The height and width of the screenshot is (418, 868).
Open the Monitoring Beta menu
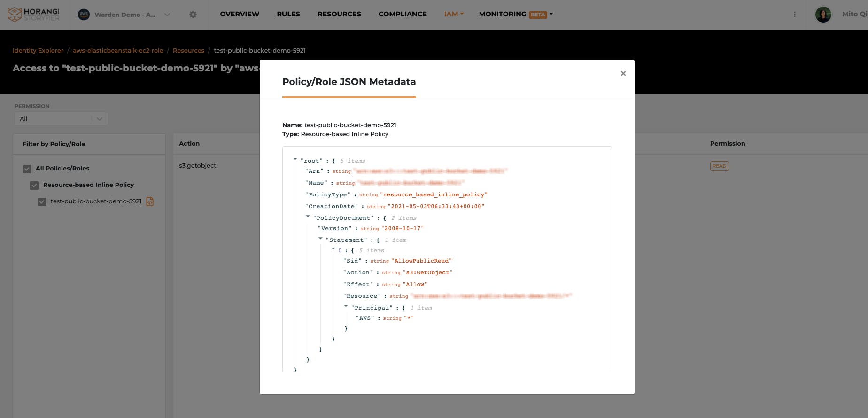pyautogui.click(x=516, y=14)
